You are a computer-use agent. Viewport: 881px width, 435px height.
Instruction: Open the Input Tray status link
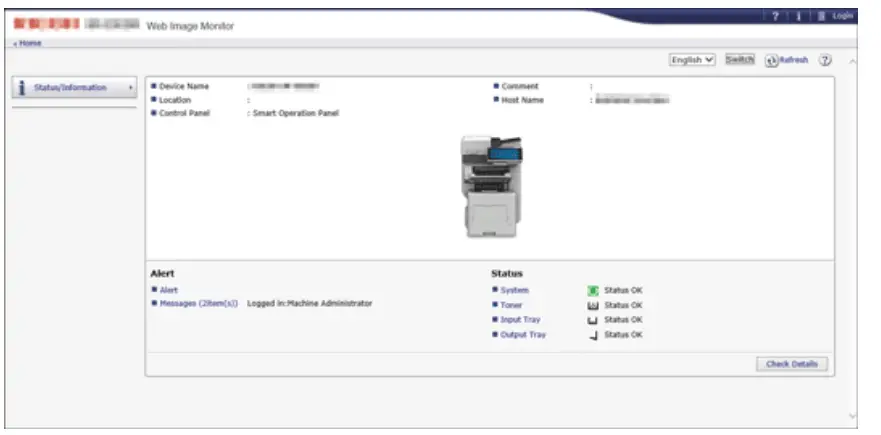coord(520,320)
